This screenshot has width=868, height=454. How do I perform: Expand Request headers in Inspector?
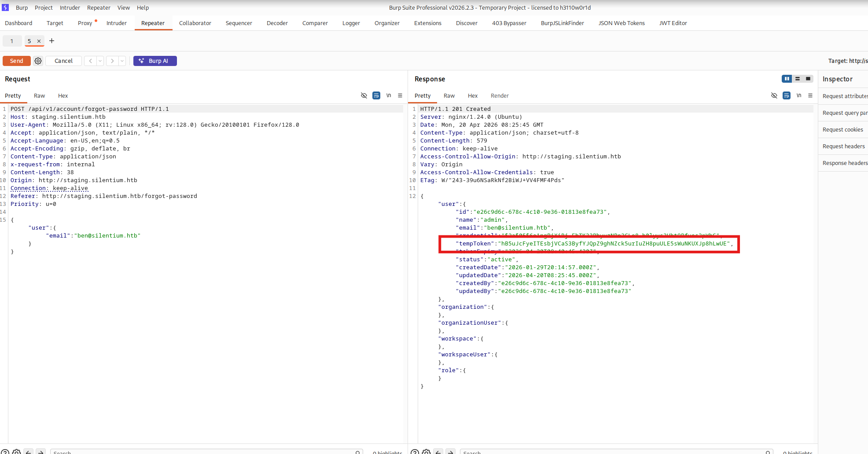tap(843, 146)
